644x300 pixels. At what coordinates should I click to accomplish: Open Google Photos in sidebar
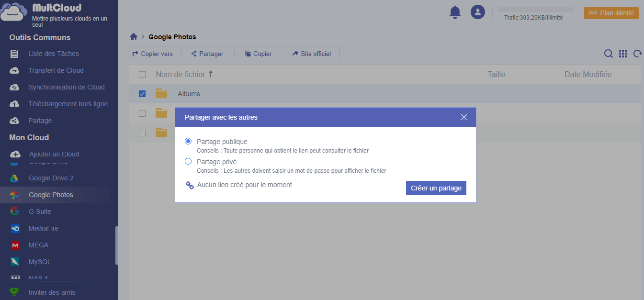point(50,195)
